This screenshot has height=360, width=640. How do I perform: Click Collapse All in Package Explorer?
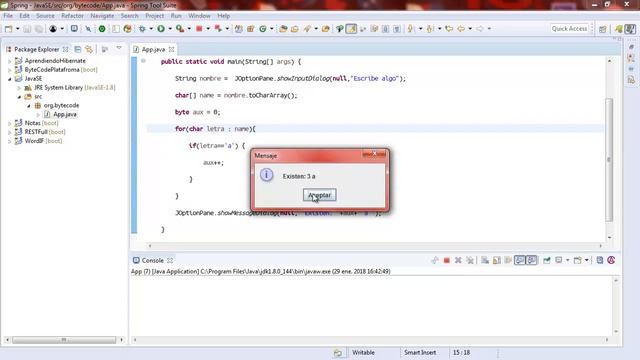click(78, 49)
